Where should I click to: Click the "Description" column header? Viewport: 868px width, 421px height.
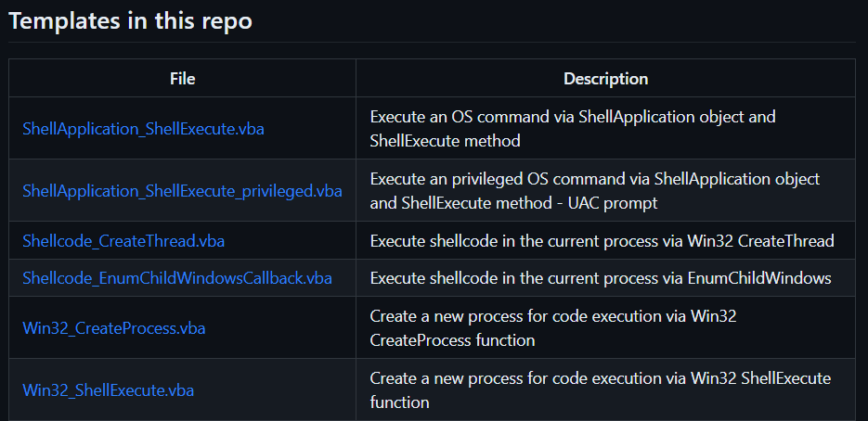point(605,79)
